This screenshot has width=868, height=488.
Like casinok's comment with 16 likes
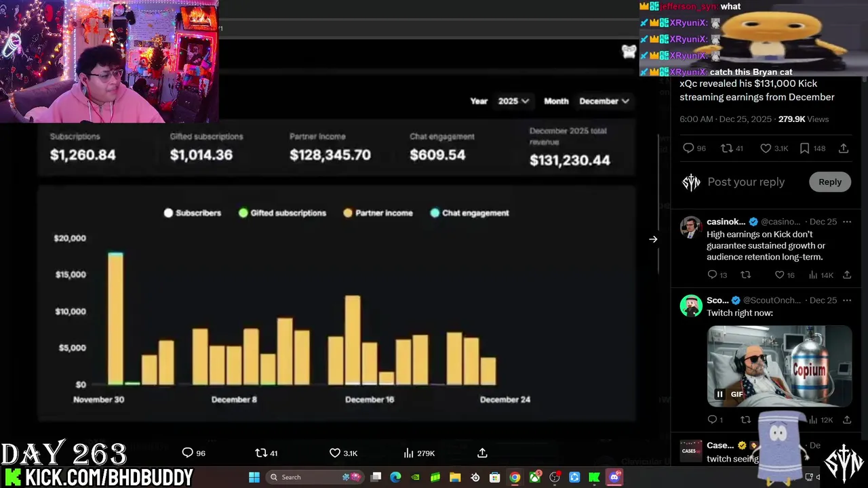[x=780, y=274]
